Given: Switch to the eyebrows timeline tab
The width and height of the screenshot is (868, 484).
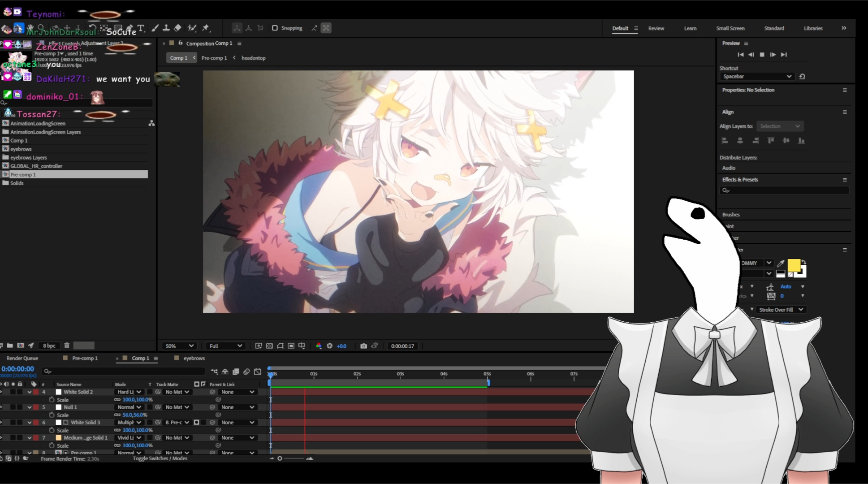Looking at the screenshot, I should click(194, 358).
